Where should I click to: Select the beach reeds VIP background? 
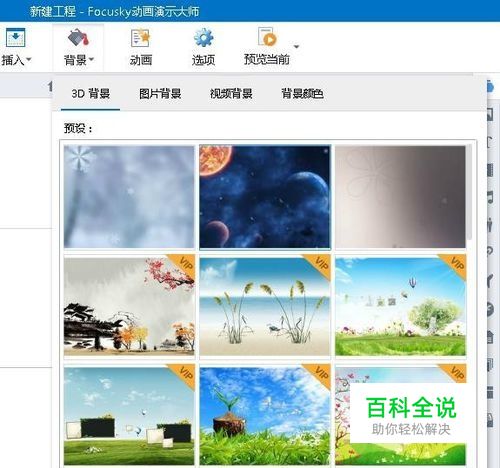tap(265, 306)
